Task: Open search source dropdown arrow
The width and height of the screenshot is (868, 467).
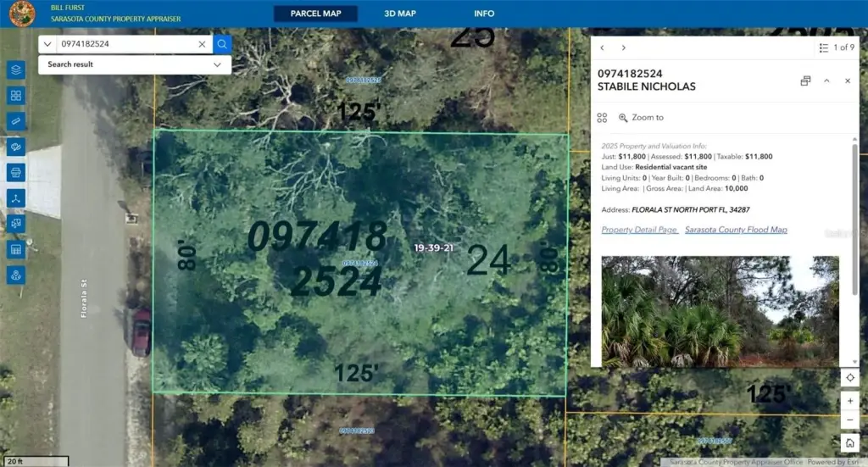Action: (x=48, y=44)
